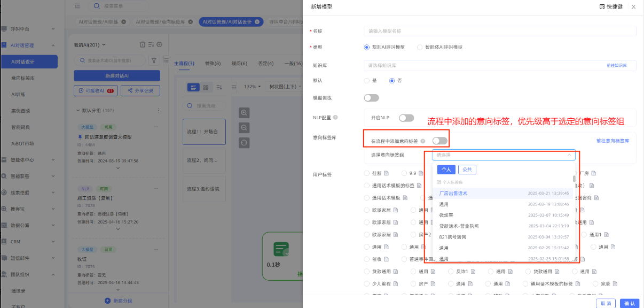
Task: Click the 取消 button
Action: [606, 303]
